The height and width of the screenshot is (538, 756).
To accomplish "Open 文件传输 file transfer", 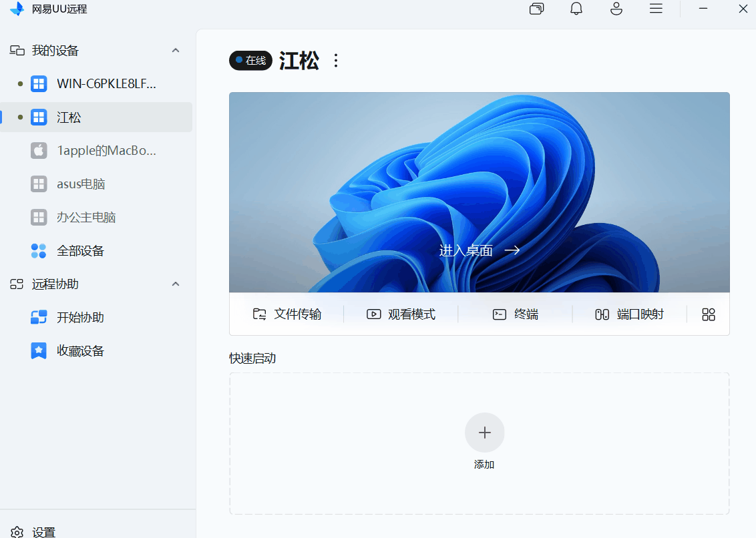I will tap(287, 314).
